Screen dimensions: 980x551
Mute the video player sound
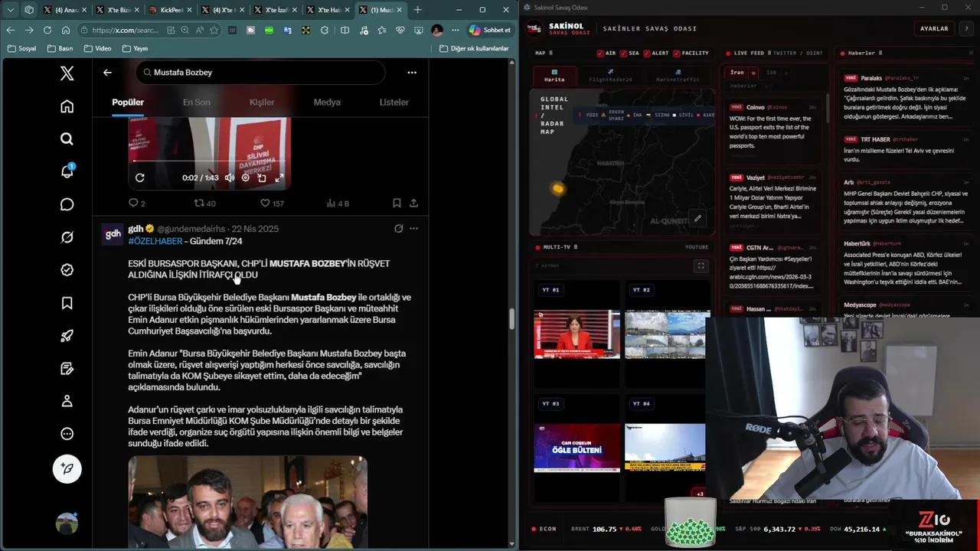(x=230, y=178)
